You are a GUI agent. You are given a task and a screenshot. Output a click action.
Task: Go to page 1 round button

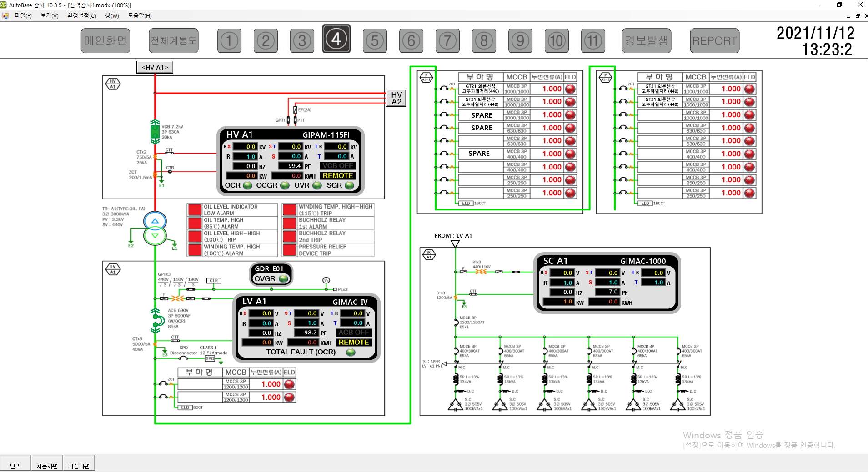pyautogui.click(x=229, y=41)
